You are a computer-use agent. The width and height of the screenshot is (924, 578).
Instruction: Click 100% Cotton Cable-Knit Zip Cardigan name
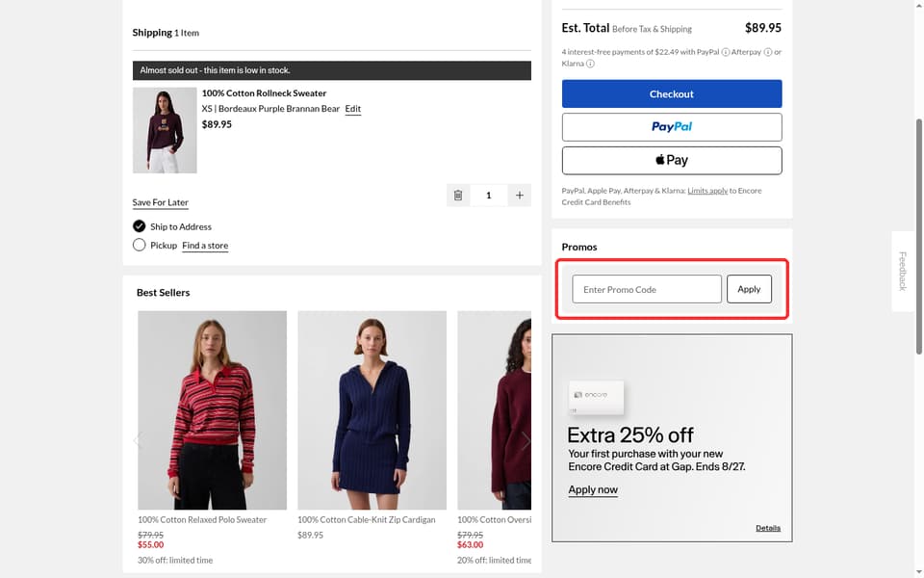367,519
